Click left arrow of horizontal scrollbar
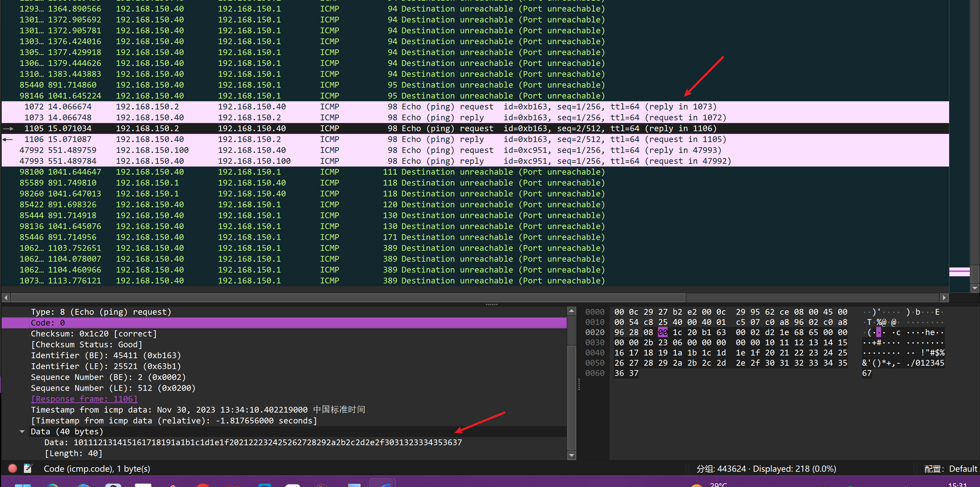The width and height of the screenshot is (980, 487). coord(6,297)
